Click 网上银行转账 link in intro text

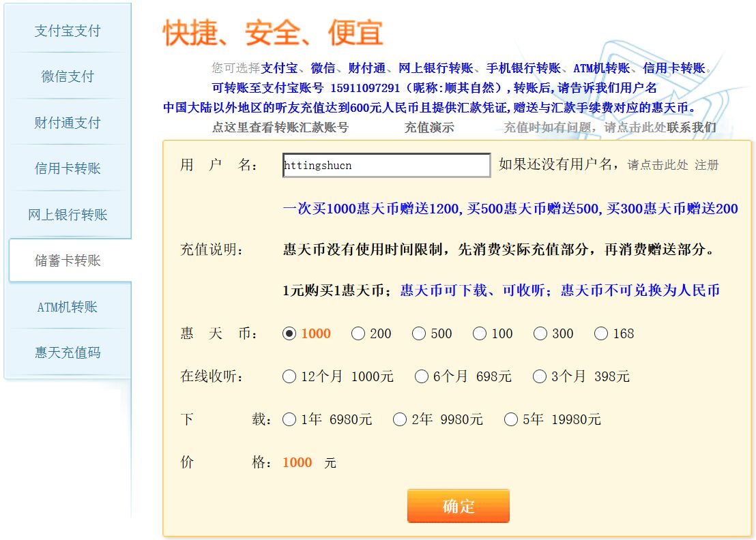coord(436,68)
